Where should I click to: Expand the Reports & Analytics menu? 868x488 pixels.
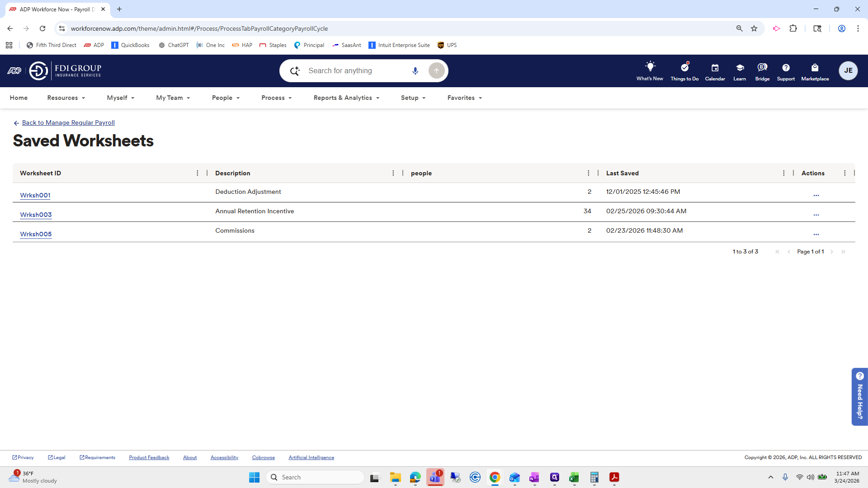click(x=346, y=98)
